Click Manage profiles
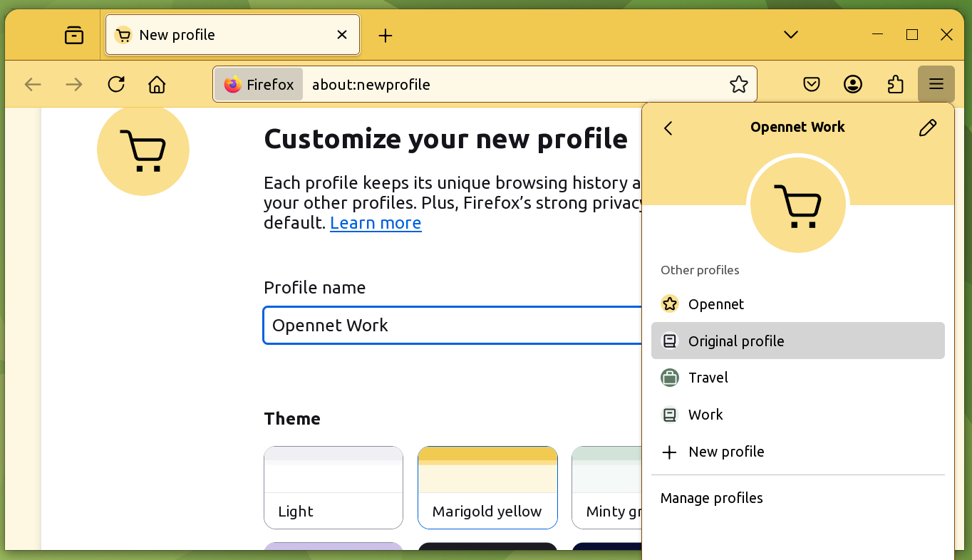 [x=711, y=498]
